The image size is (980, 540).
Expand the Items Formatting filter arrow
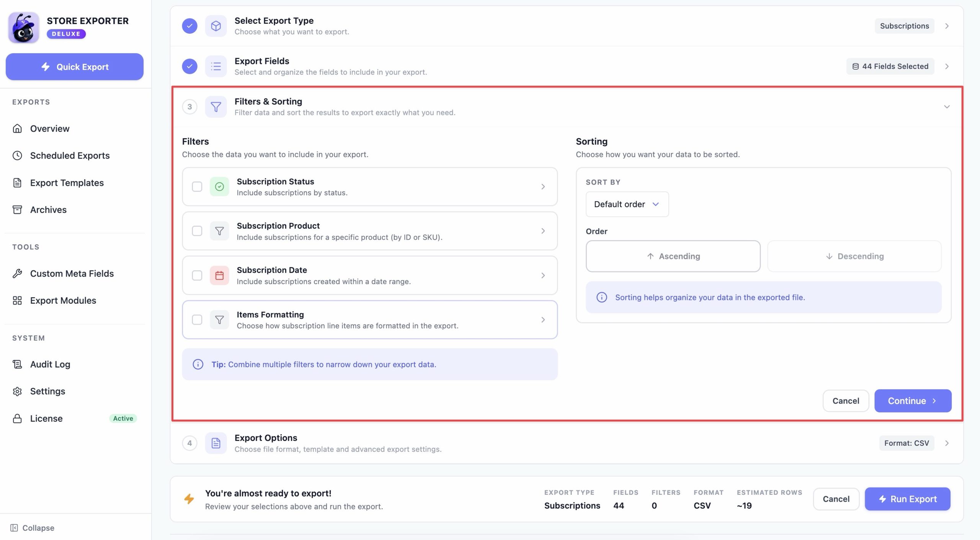pyautogui.click(x=543, y=320)
